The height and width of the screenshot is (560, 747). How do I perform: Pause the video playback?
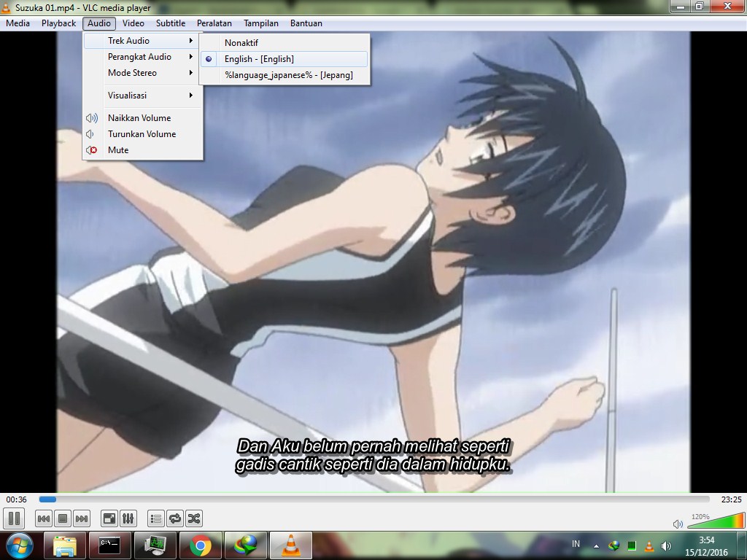(x=14, y=518)
